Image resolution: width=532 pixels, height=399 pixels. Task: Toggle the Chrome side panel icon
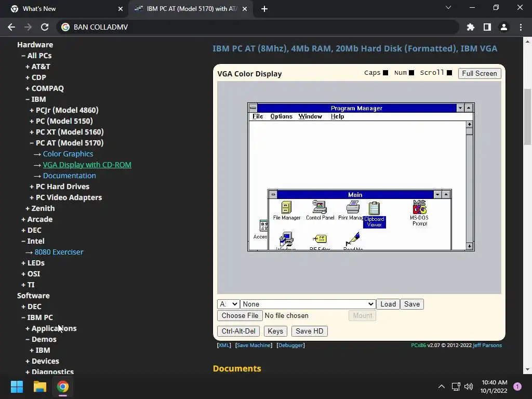point(487,27)
